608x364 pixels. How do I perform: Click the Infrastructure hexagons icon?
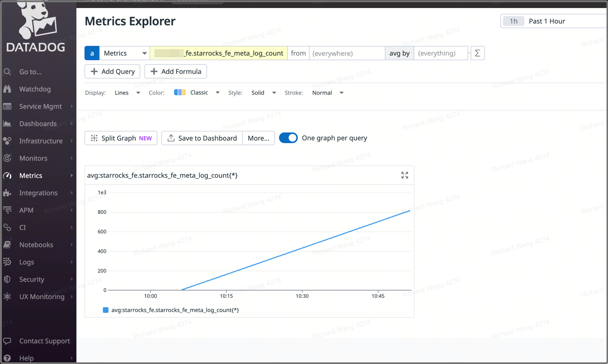point(7,141)
